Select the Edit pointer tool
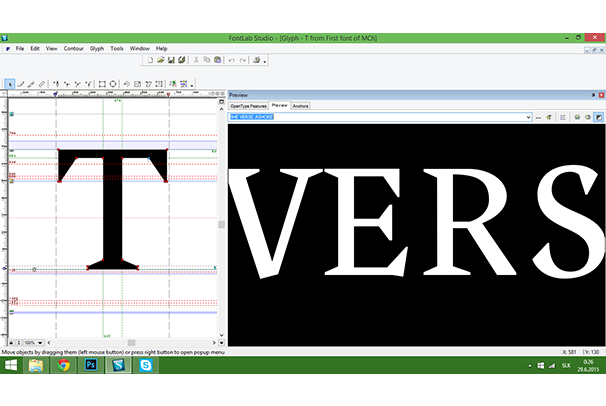 pyautogui.click(x=9, y=84)
